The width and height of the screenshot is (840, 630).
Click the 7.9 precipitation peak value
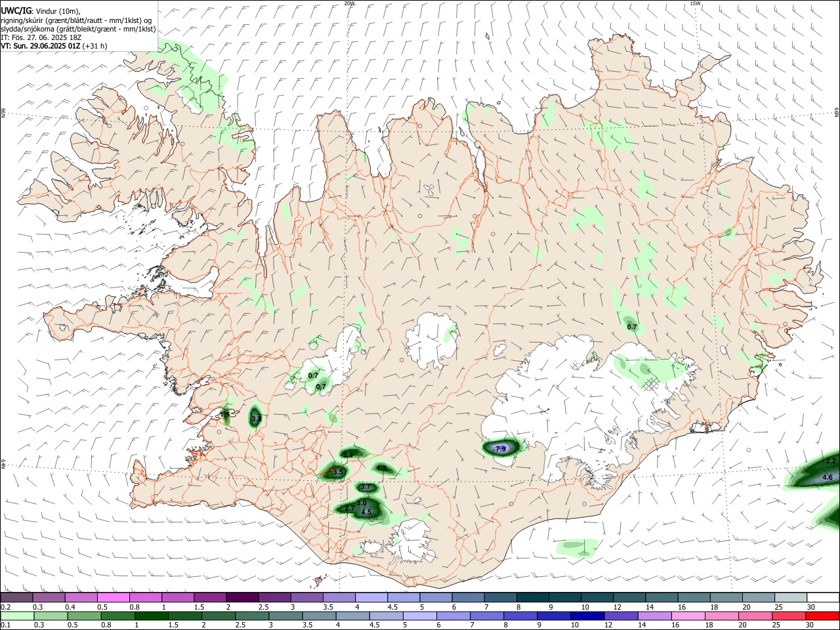[x=501, y=449]
